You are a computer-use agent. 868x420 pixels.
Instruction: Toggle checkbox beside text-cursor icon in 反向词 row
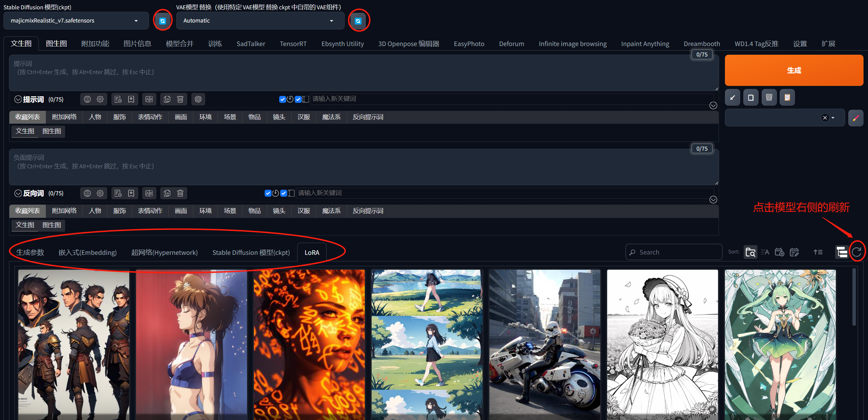(x=284, y=193)
